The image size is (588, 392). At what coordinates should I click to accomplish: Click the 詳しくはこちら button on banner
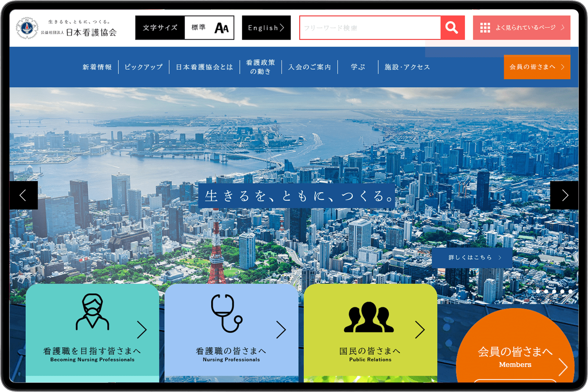tap(472, 258)
